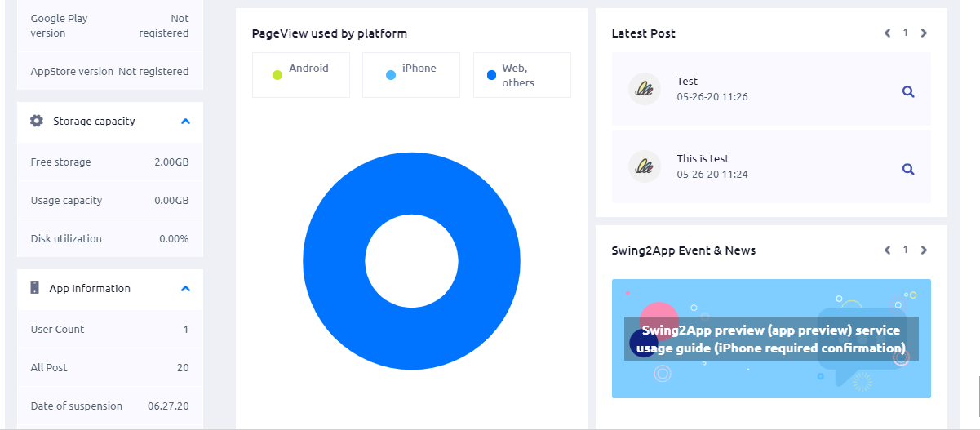Click the User Count row label
The width and height of the screenshot is (980, 430).
pos(57,330)
